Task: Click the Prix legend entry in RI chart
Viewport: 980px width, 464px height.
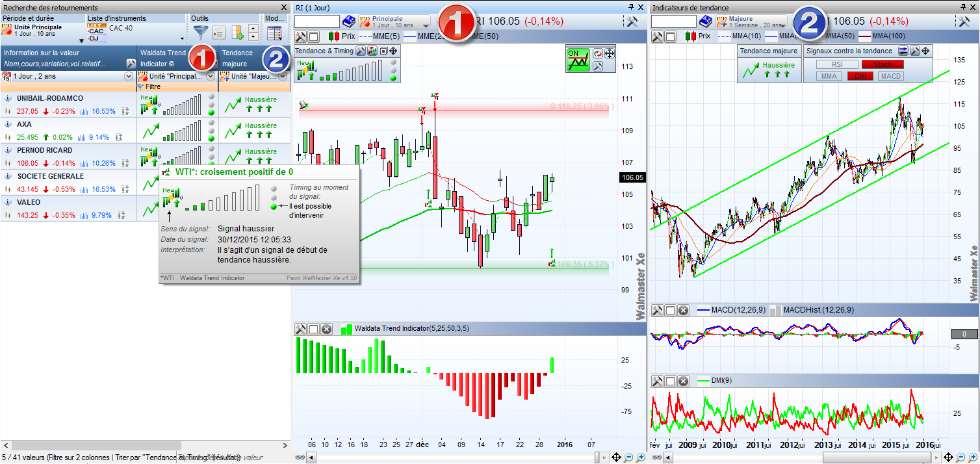Action: click(x=342, y=36)
